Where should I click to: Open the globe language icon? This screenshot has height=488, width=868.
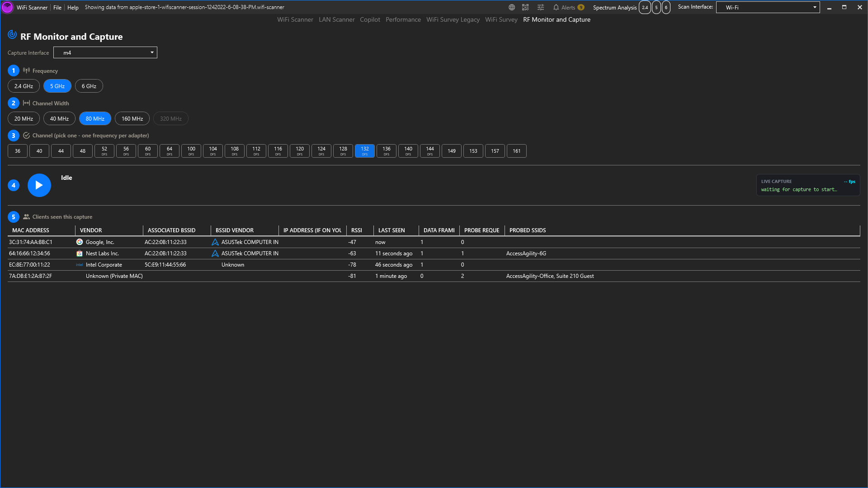pos(512,7)
